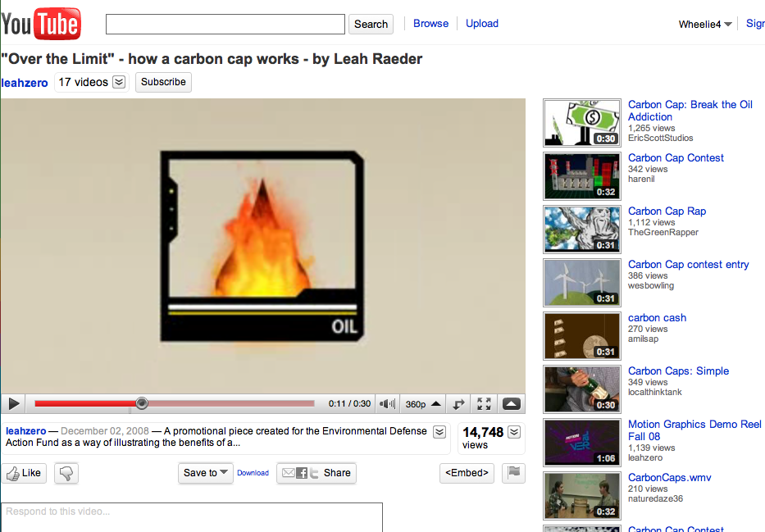765x532 pixels.
Task: Click the Share button label
Action: (x=337, y=473)
